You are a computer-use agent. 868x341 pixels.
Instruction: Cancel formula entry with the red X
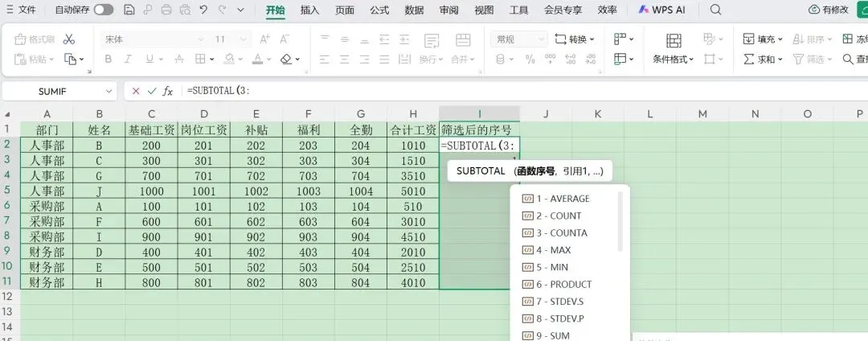136,92
